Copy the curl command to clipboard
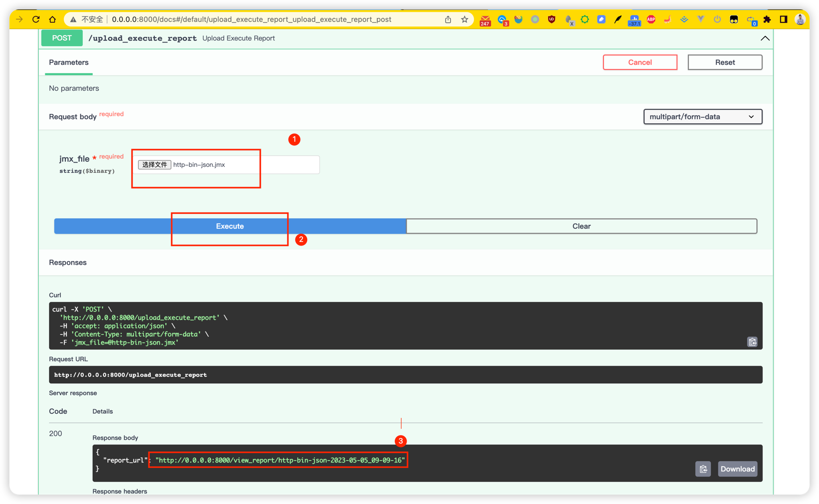 pos(752,342)
